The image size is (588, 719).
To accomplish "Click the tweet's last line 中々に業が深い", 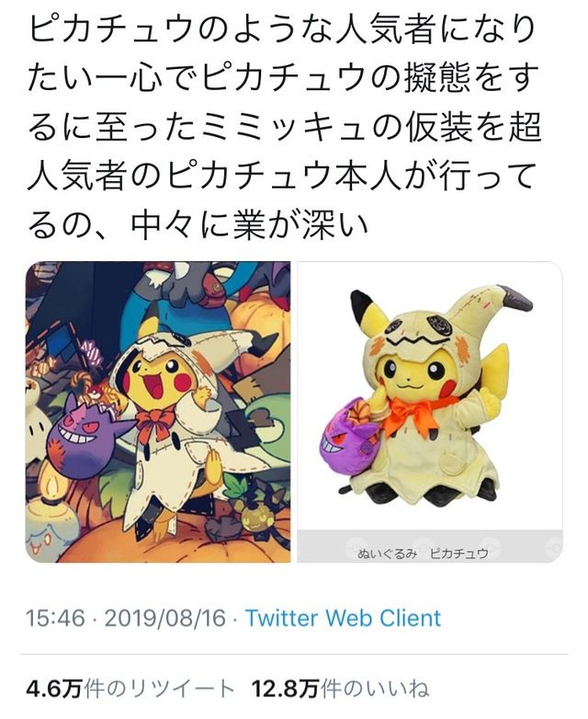I will pyautogui.click(x=250, y=225).
